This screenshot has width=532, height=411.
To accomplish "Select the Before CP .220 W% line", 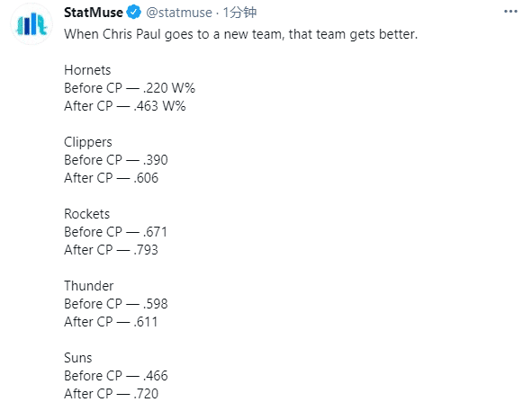I will coord(130,88).
